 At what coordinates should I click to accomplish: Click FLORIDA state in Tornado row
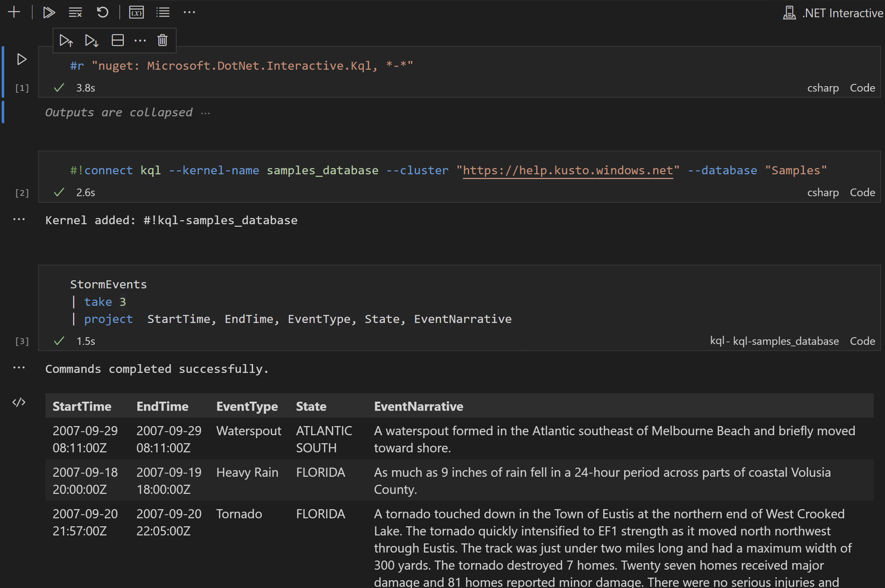pos(320,514)
